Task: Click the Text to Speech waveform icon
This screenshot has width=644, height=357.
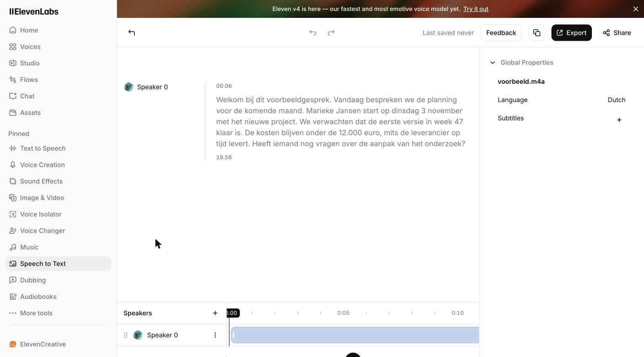Action: (13, 148)
